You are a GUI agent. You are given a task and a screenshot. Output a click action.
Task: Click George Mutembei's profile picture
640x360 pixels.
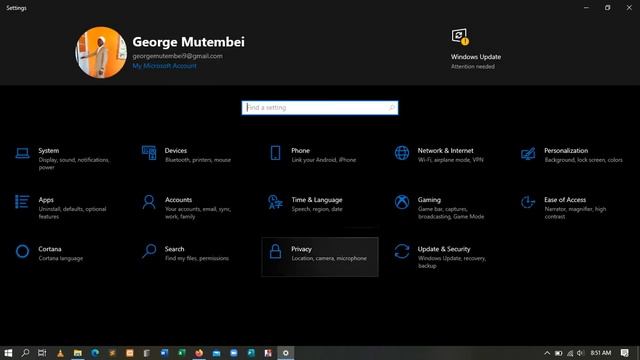101,53
